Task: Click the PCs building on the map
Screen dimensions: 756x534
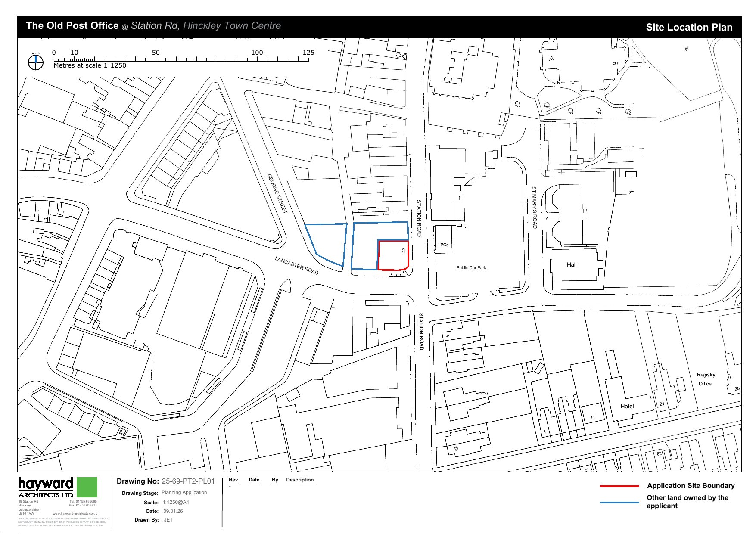Action: (x=444, y=245)
